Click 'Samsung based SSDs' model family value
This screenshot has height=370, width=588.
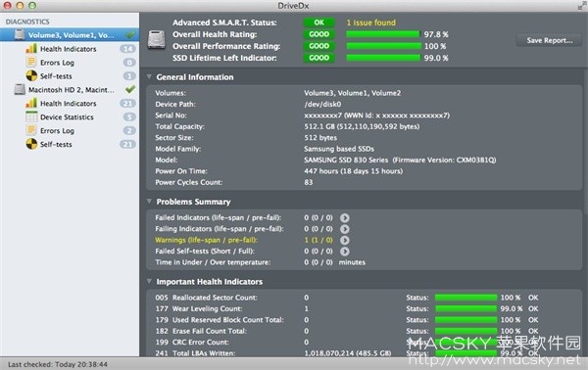click(339, 149)
